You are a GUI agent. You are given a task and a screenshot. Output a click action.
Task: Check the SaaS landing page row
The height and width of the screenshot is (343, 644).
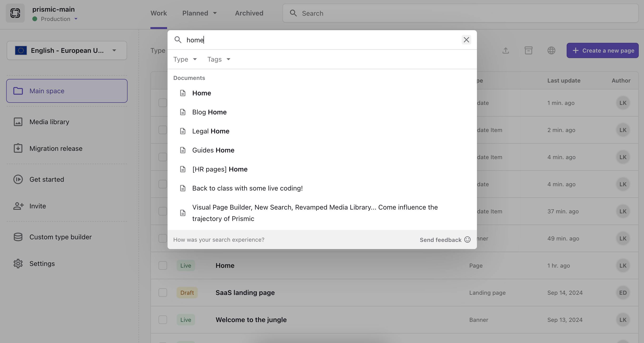[x=163, y=293]
